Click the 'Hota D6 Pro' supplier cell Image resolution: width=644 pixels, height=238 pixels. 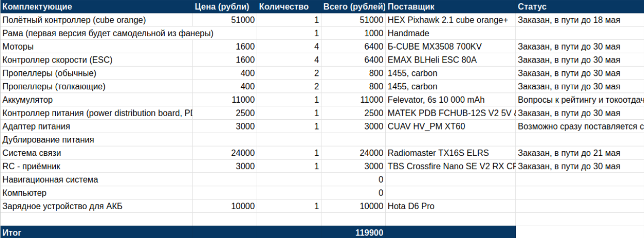tap(450, 207)
